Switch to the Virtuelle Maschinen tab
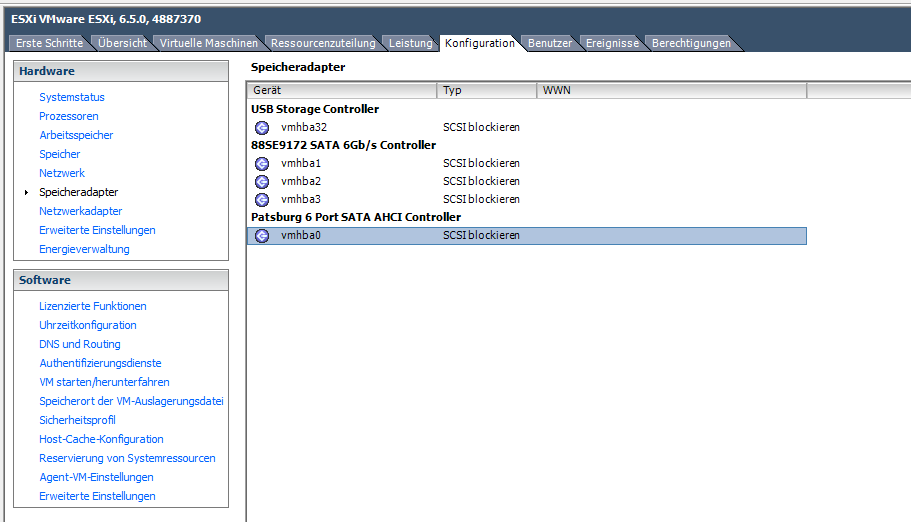The height and width of the screenshot is (522, 911). pyautogui.click(x=208, y=43)
